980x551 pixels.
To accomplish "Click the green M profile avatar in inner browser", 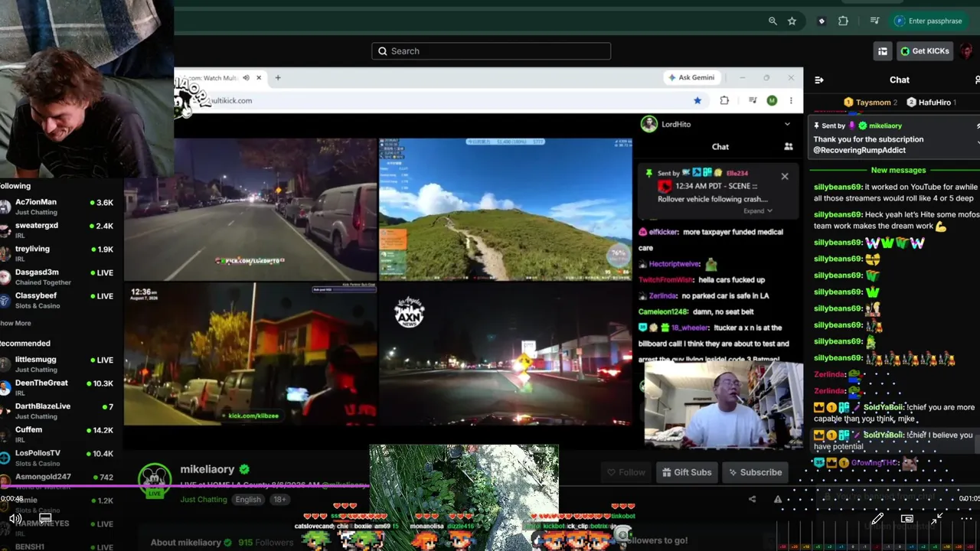I will click(772, 100).
